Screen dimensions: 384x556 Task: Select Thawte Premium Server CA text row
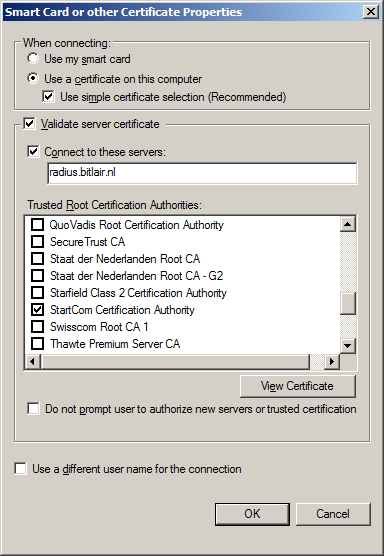click(115, 344)
